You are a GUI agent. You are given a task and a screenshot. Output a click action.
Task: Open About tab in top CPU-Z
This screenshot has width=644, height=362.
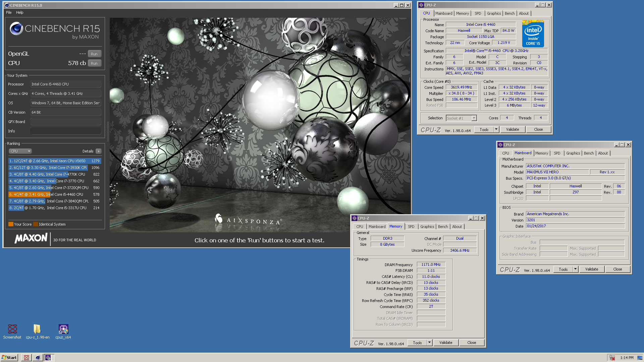pyautogui.click(x=524, y=13)
